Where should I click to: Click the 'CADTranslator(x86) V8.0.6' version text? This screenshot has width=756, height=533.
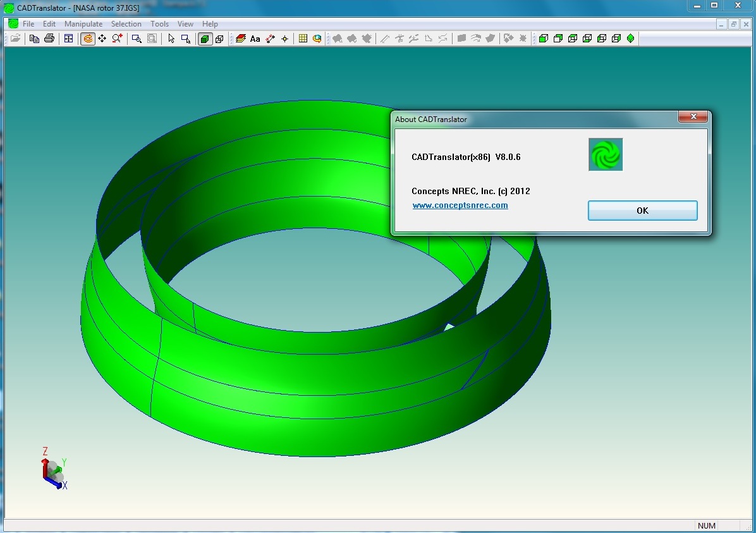coord(466,157)
